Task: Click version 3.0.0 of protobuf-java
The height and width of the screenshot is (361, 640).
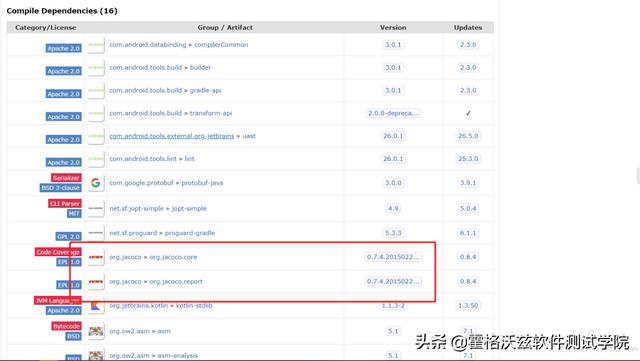Action: pyautogui.click(x=393, y=183)
